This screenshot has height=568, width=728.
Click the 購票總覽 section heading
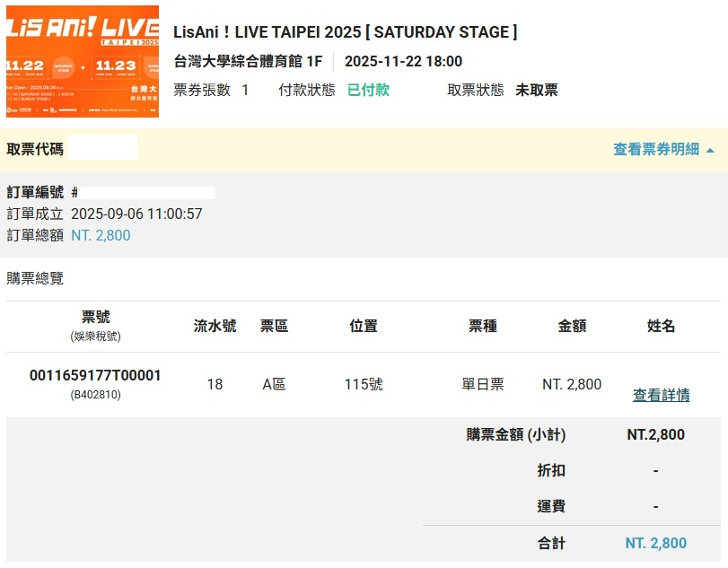[x=35, y=278]
